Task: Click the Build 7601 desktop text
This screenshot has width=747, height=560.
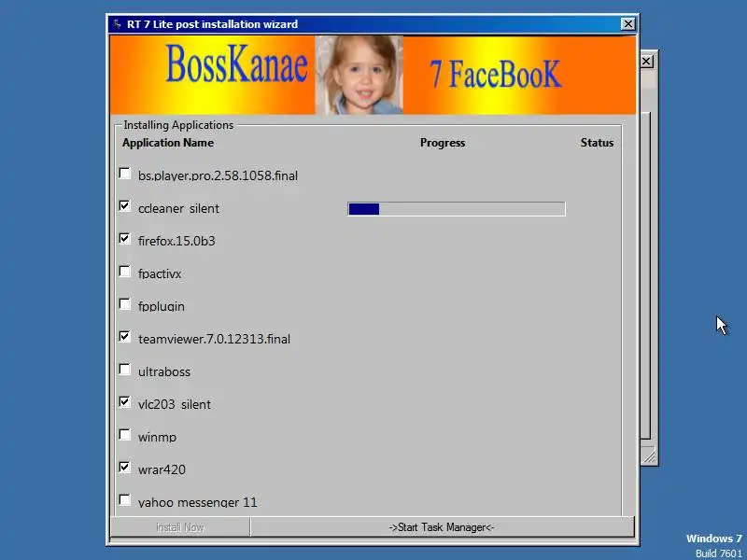Action: (x=719, y=553)
